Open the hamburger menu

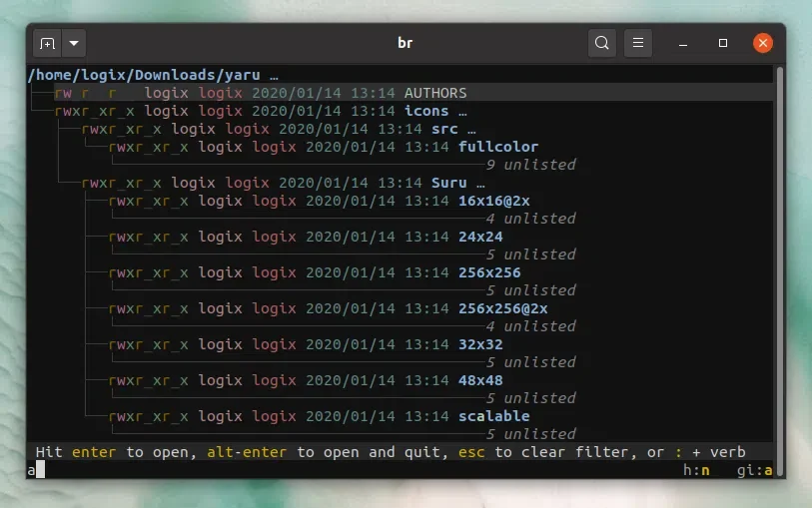pyautogui.click(x=638, y=43)
